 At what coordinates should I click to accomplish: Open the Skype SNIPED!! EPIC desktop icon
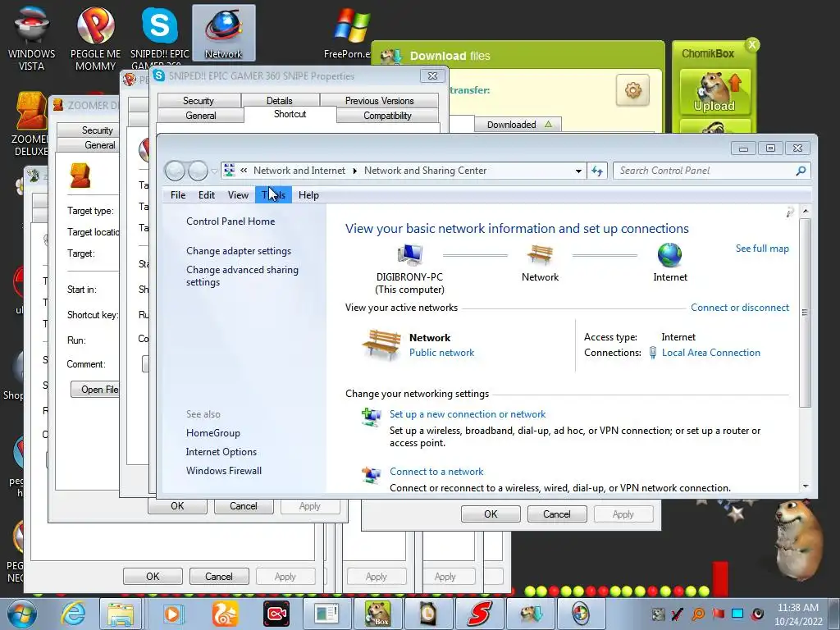tap(160, 38)
